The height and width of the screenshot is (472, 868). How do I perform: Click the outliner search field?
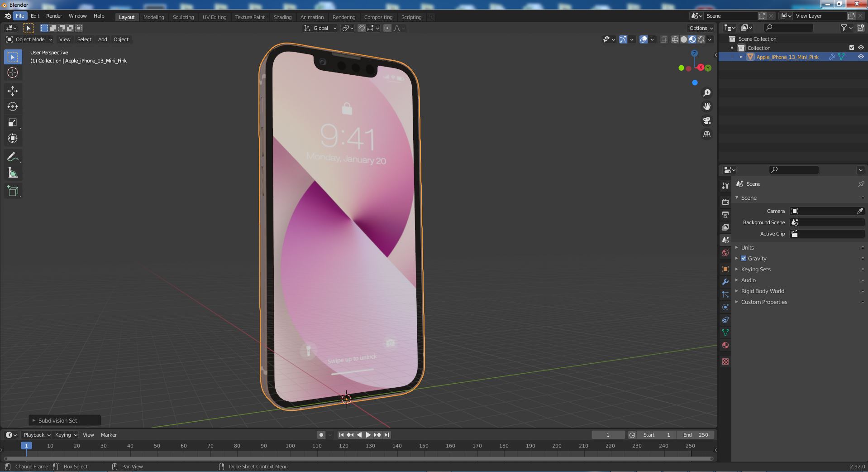[x=788, y=28]
